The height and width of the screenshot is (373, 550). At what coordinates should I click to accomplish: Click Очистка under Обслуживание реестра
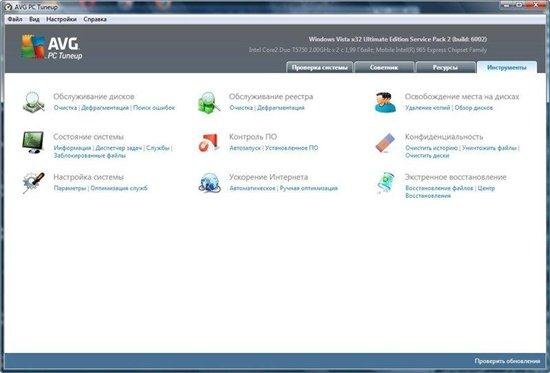click(x=241, y=108)
